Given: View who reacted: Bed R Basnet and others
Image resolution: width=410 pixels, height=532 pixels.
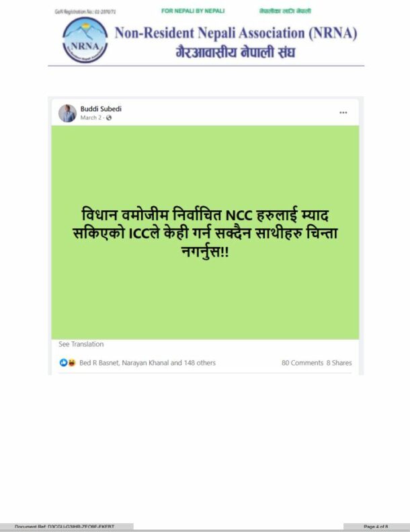Looking at the screenshot, I should 147,363.
